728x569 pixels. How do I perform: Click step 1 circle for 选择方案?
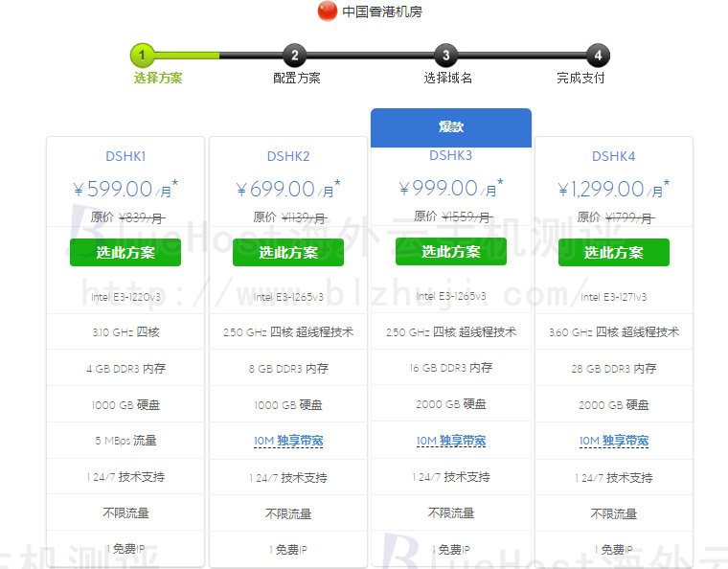tap(142, 56)
